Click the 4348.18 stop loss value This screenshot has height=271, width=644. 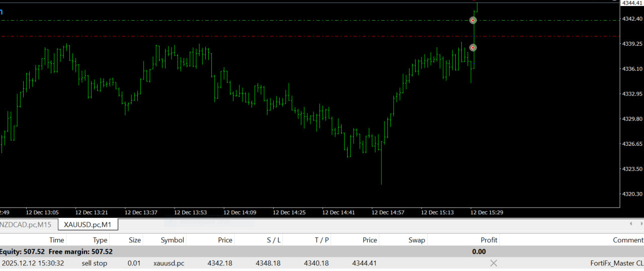coord(268,263)
